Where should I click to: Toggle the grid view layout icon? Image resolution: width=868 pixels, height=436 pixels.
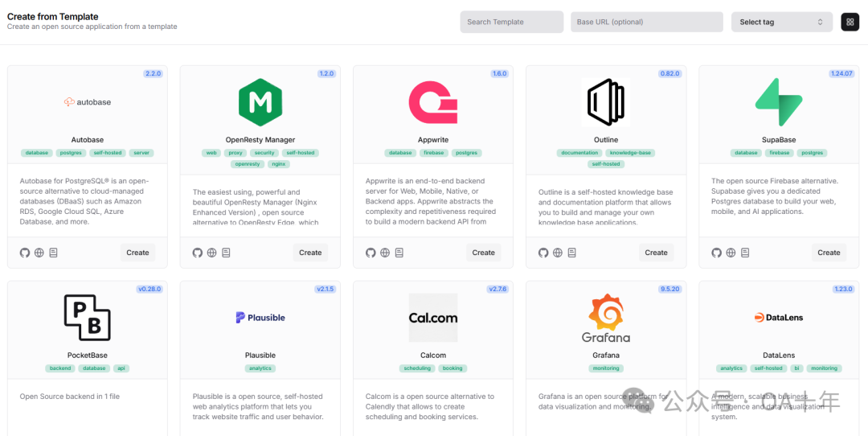(850, 23)
